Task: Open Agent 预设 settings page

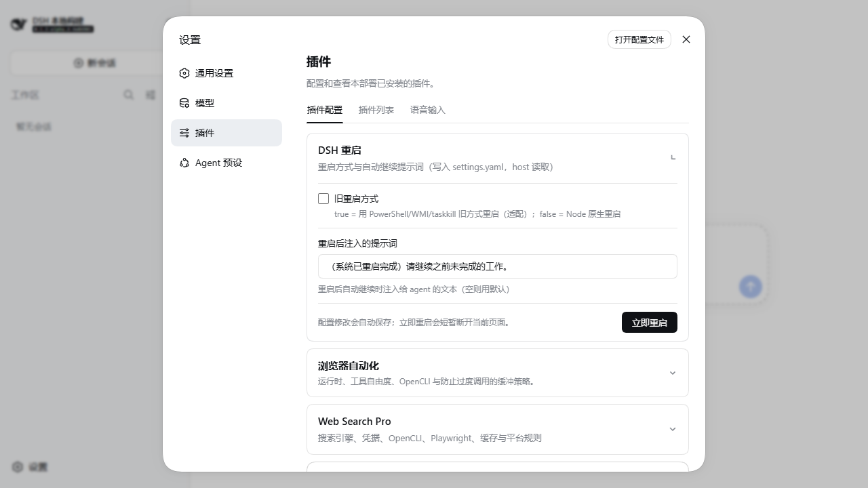Action: 226,163
